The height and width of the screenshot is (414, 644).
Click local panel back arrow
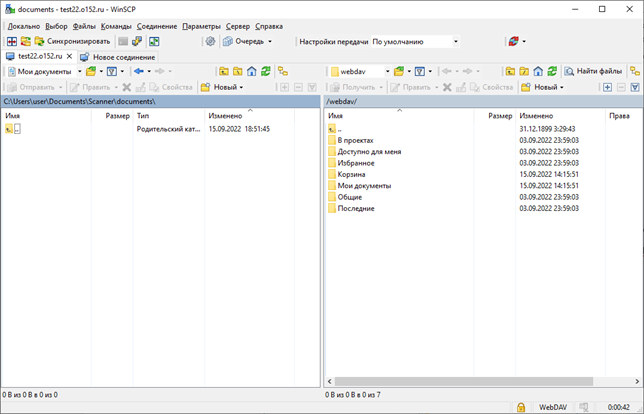[139, 72]
